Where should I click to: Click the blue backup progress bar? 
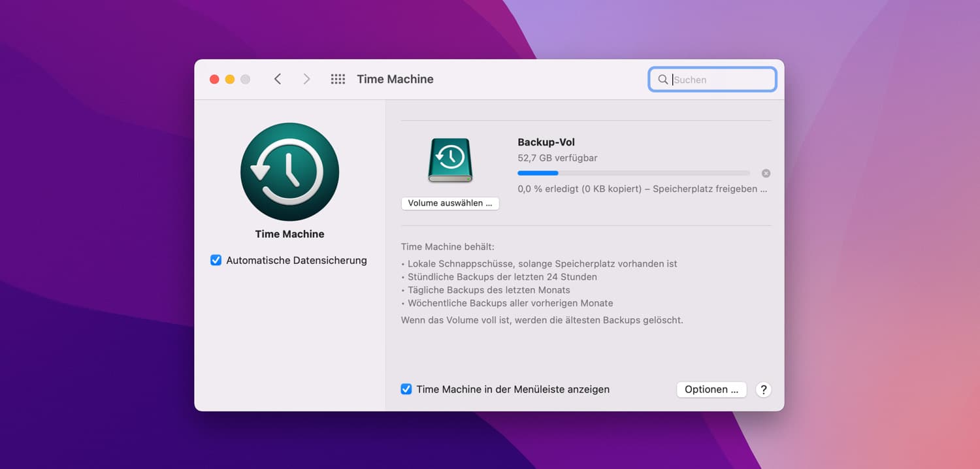point(633,173)
